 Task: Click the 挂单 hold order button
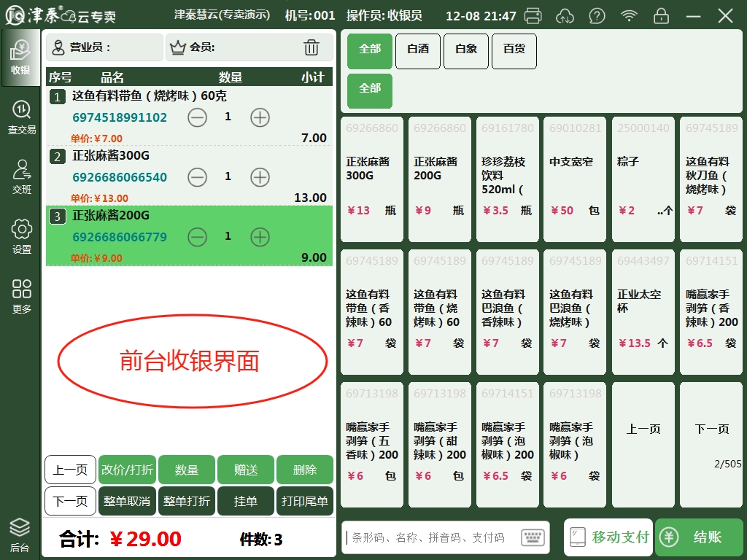(x=246, y=501)
